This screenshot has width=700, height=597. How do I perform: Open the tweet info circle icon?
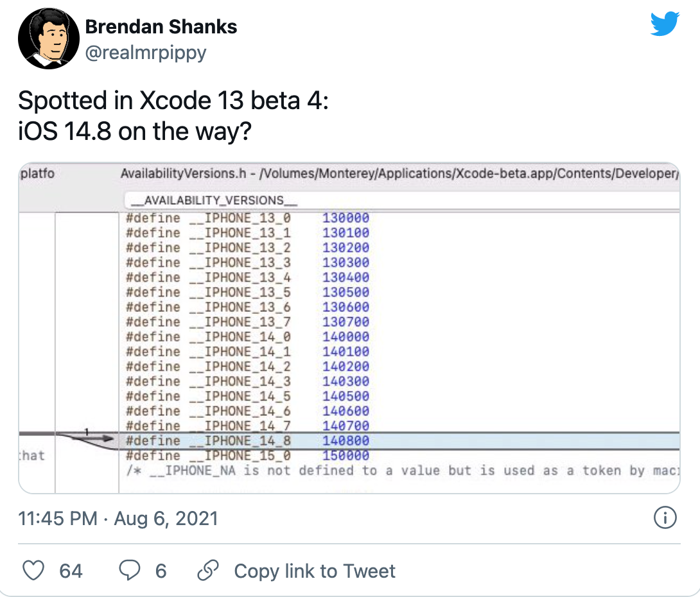665,517
